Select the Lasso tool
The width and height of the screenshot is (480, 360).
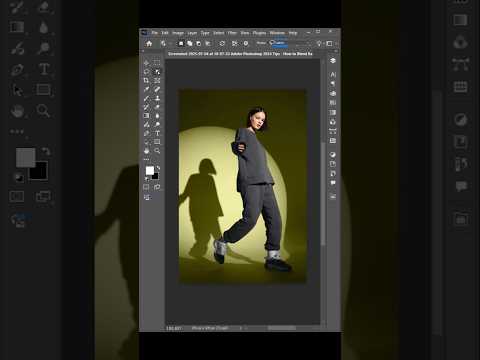pos(146,72)
